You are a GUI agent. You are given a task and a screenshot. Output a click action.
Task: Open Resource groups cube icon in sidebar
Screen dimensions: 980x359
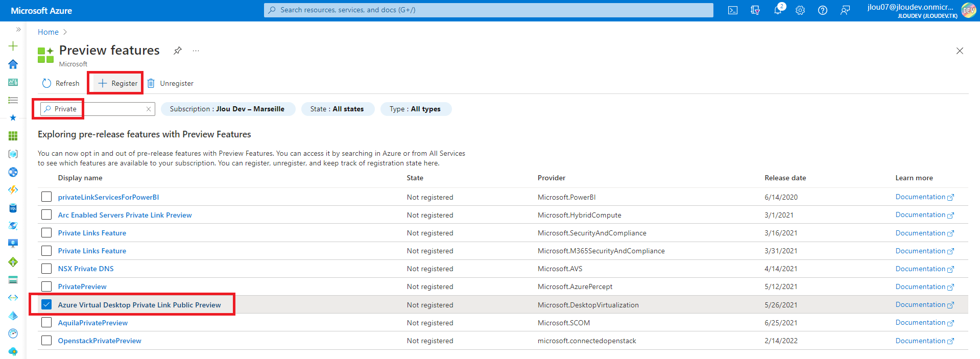(13, 154)
